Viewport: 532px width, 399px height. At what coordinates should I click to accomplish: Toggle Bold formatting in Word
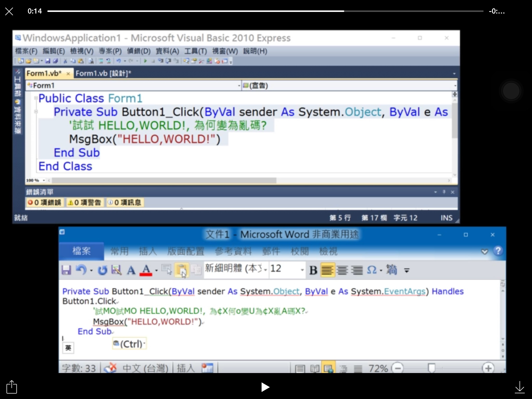pyautogui.click(x=313, y=270)
